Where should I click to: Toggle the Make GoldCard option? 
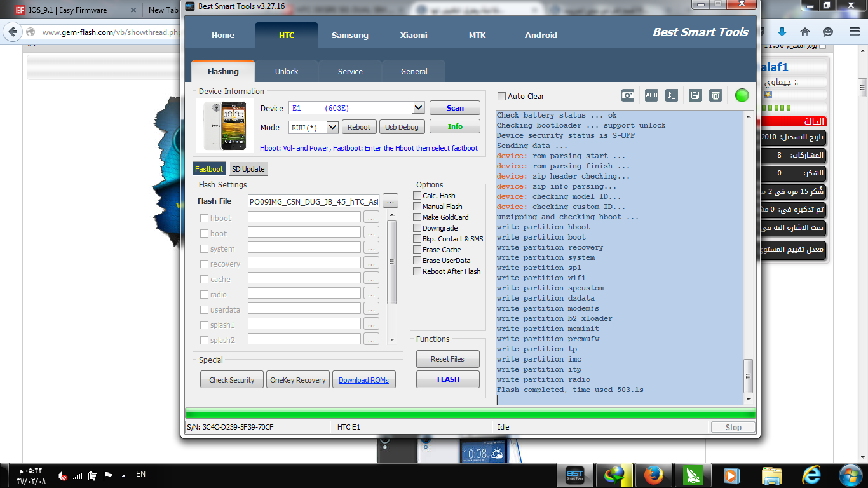click(x=417, y=217)
